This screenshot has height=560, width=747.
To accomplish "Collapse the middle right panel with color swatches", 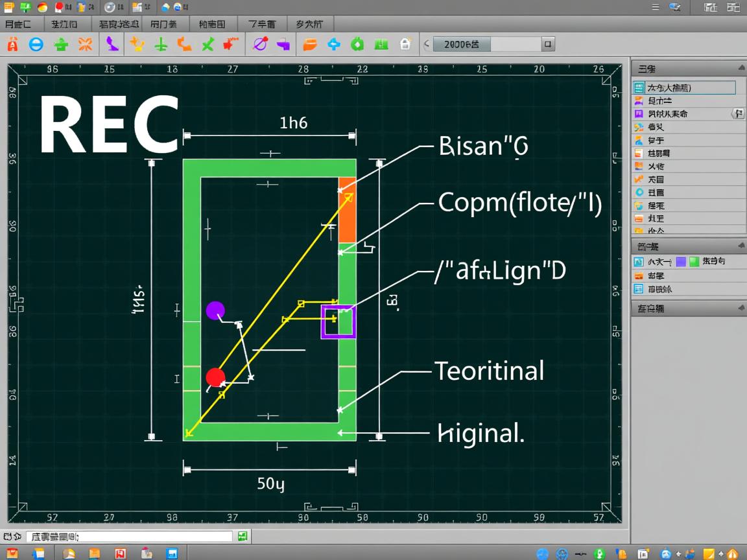I will point(741,246).
